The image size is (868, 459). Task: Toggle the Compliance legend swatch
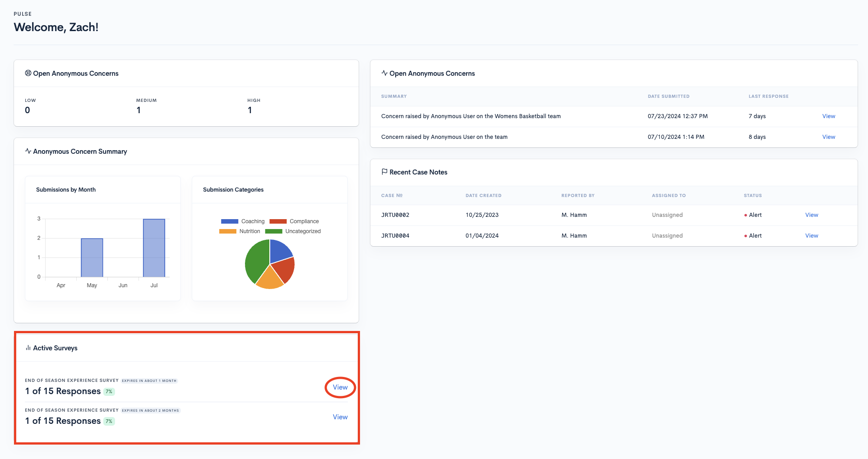point(278,221)
